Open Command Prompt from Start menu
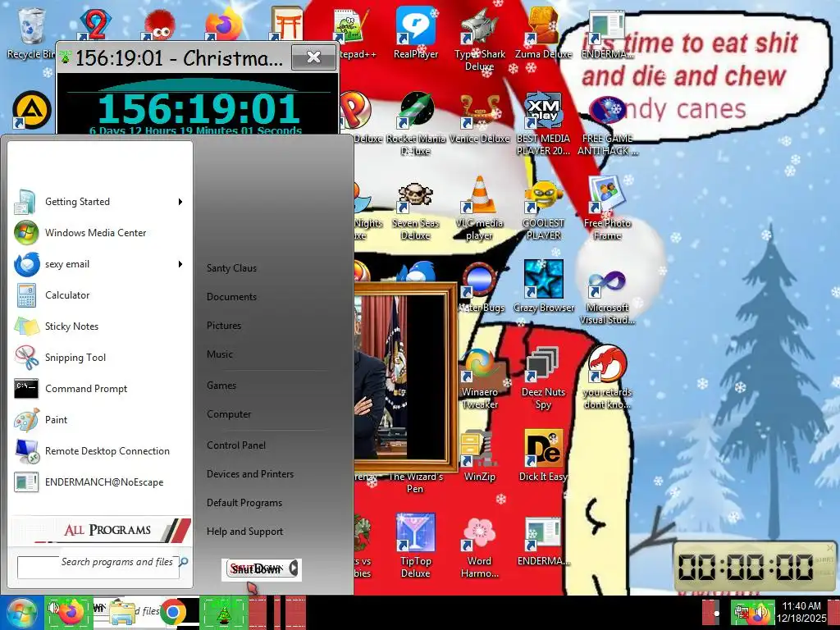The width and height of the screenshot is (840, 630). pyautogui.click(x=99, y=389)
